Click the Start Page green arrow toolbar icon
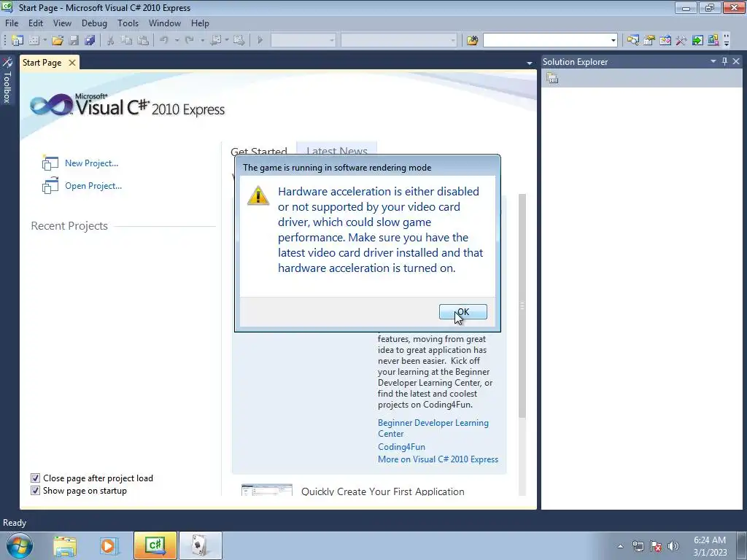 pos(697,41)
